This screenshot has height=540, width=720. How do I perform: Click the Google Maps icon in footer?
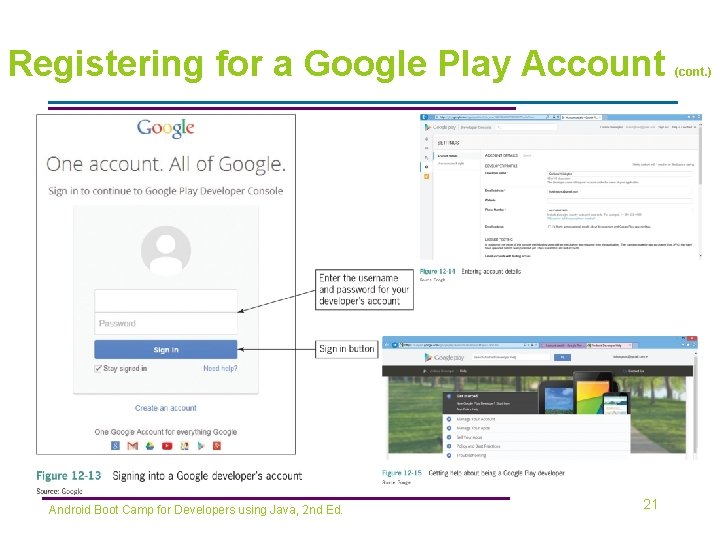coord(184,445)
